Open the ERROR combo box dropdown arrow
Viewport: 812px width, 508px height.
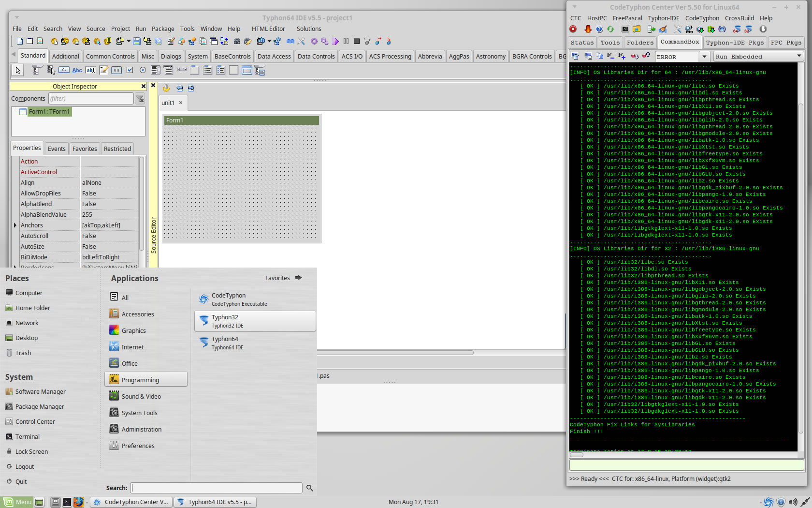click(x=705, y=57)
